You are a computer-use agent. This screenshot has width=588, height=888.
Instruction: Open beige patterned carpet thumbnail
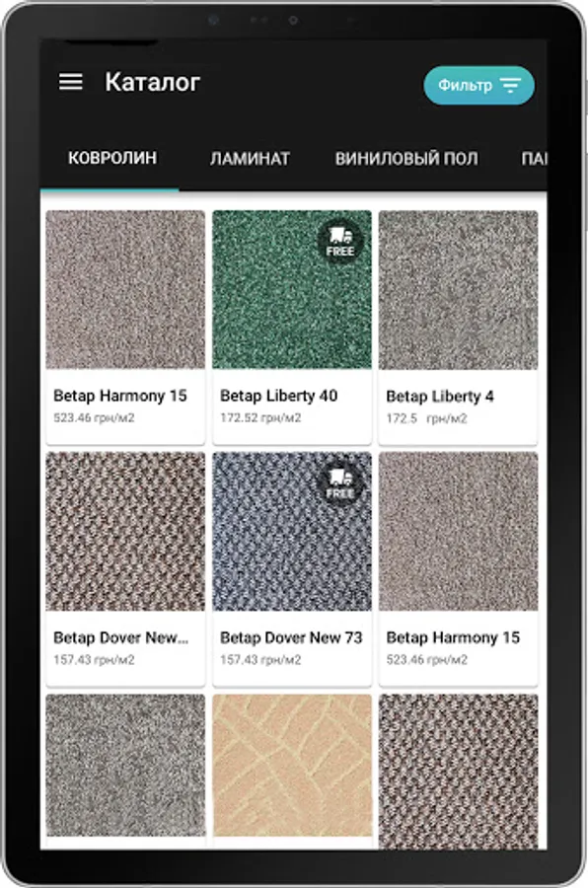[292, 766]
